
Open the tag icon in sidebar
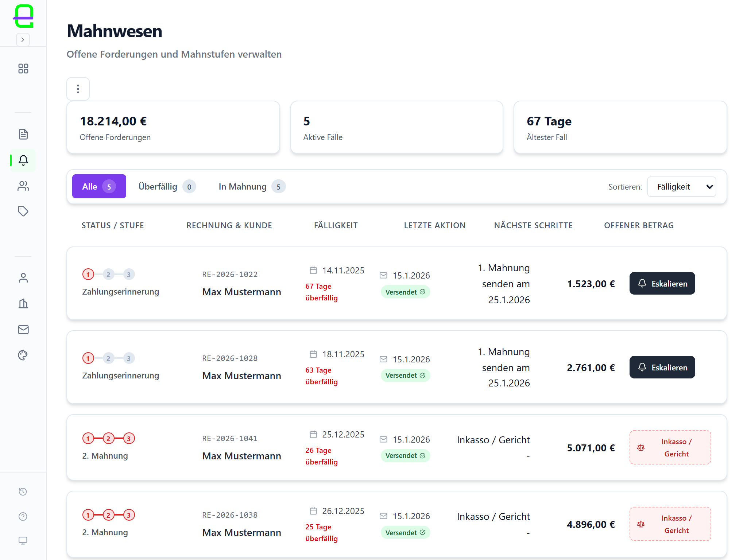coord(23,211)
